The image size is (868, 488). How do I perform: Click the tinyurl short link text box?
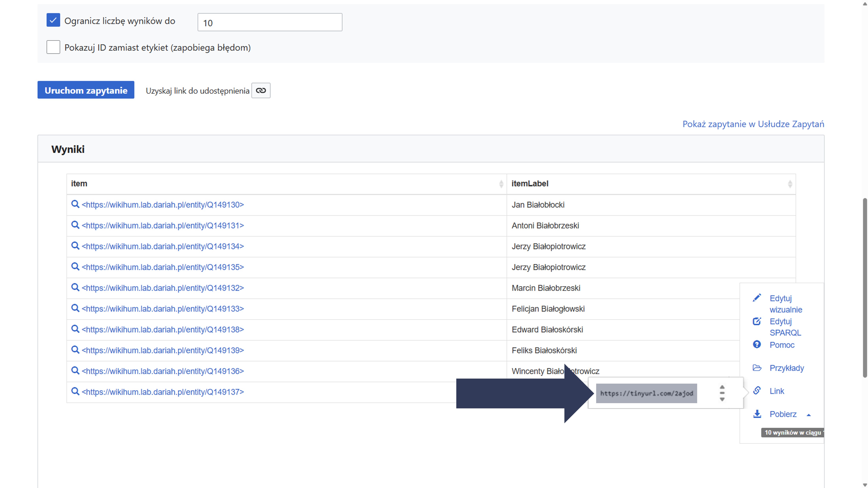coord(646,393)
